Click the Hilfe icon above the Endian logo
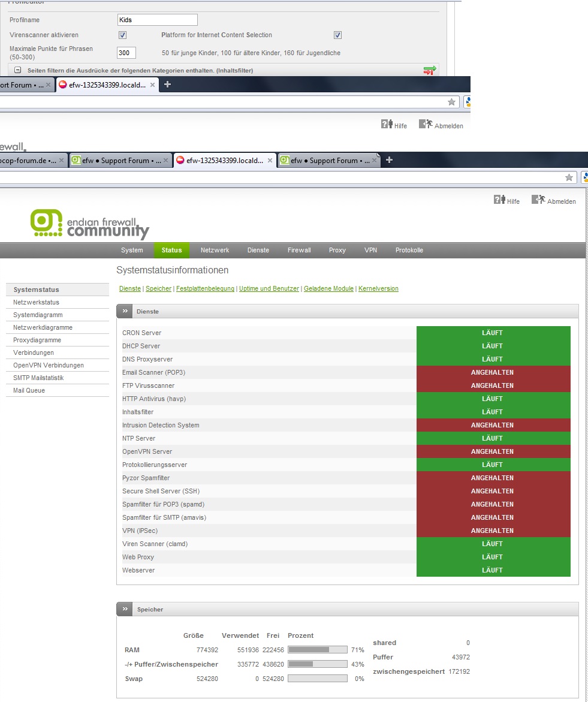The height and width of the screenshot is (702, 588). pyautogui.click(x=500, y=200)
